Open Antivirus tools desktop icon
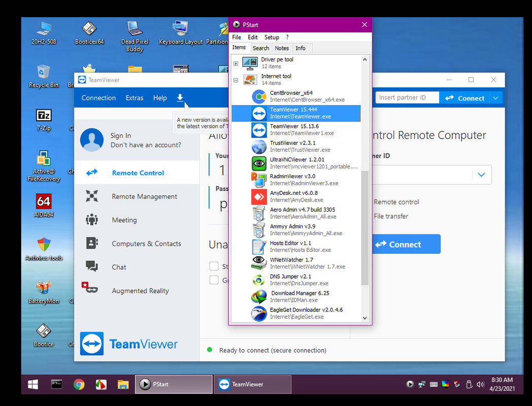532x406 pixels. pyautogui.click(x=44, y=249)
